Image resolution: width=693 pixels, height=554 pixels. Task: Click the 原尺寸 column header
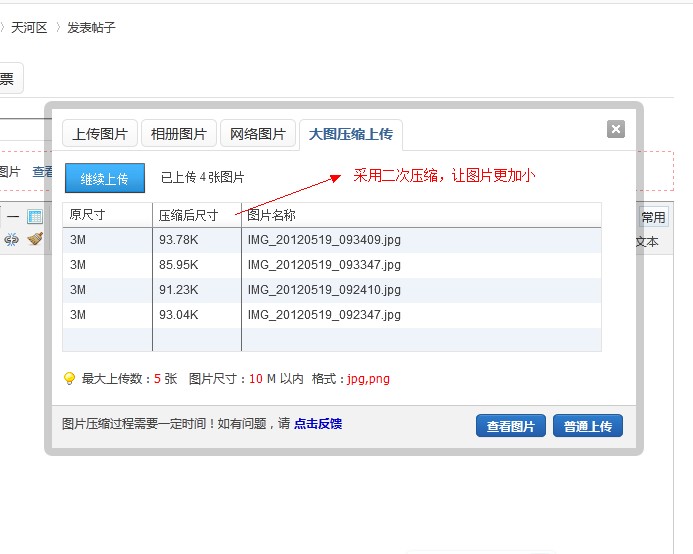107,215
